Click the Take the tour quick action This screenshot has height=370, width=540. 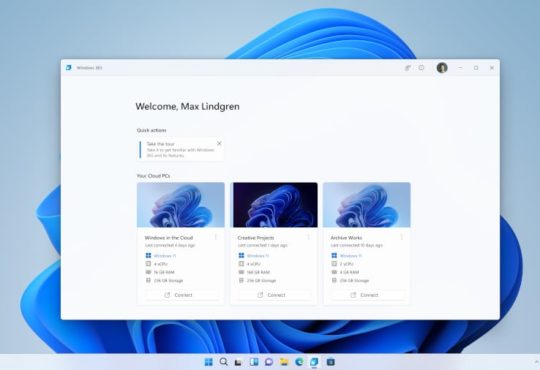[180, 150]
